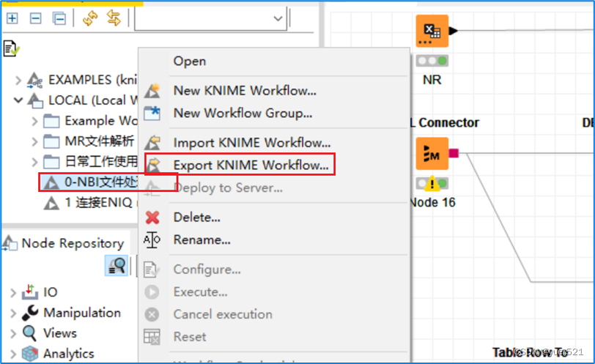Select the Excel Reader node labeled NR
Image resolution: width=595 pixels, height=364 pixels.
pyautogui.click(x=432, y=31)
